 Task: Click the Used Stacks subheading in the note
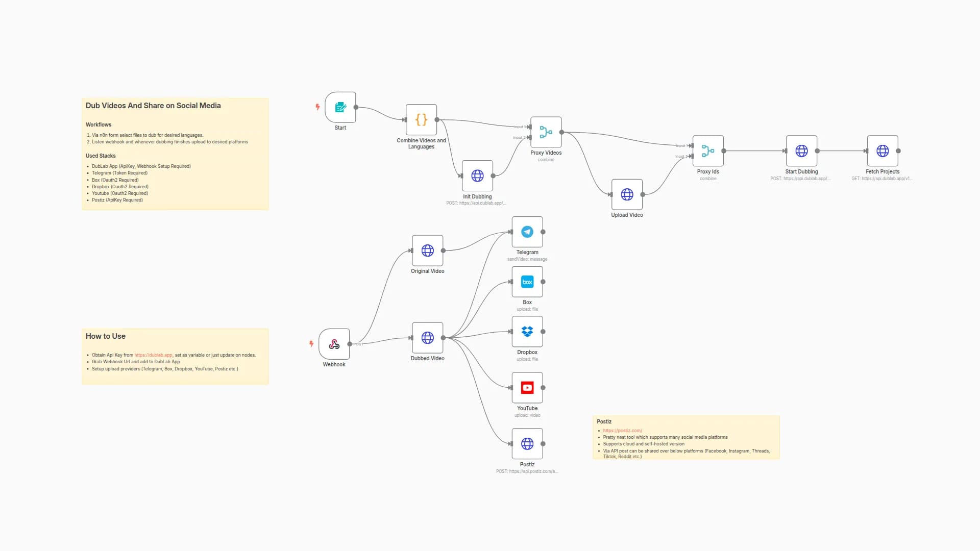pyautogui.click(x=101, y=156)
